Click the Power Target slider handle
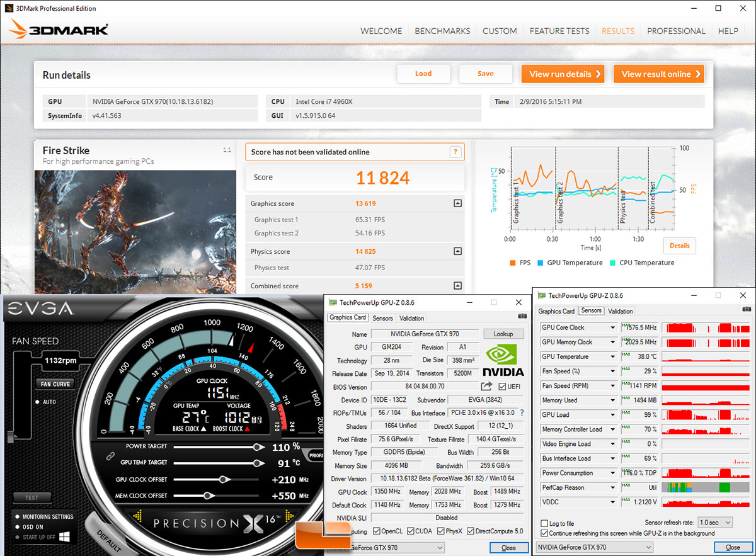756x556 pixels. tap(258, 447)
